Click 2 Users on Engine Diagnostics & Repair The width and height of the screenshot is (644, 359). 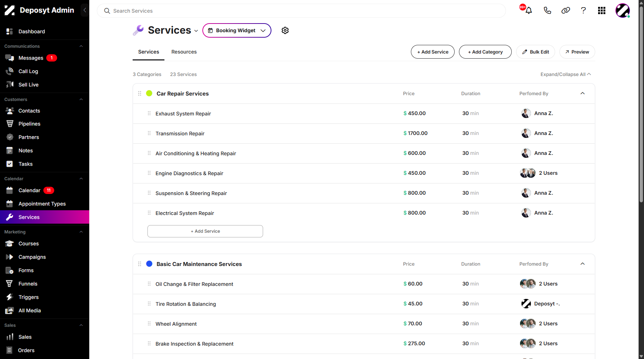point(539,173)
